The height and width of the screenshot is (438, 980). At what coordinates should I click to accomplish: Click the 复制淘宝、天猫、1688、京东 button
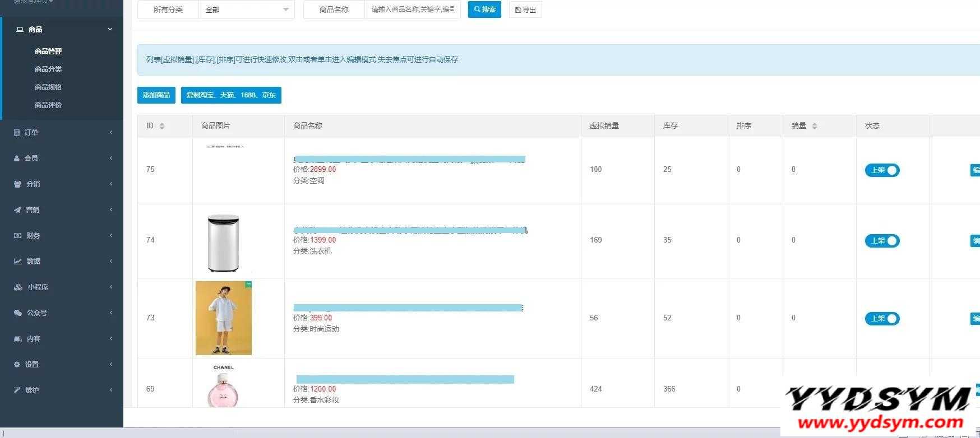click(231, 95)
